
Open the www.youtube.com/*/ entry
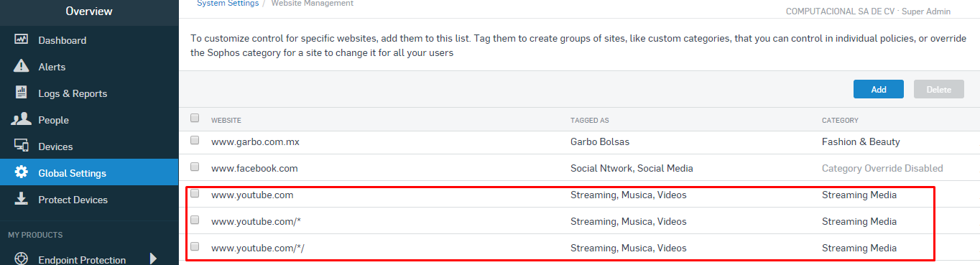pos(258,248)
